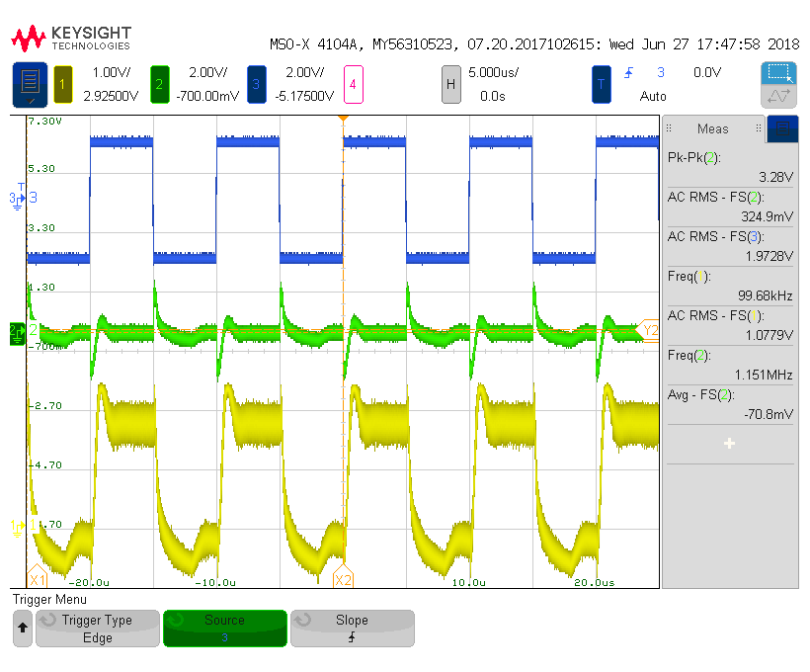
Task: Click the Auto trigger mode label
Action: [653, 96]
